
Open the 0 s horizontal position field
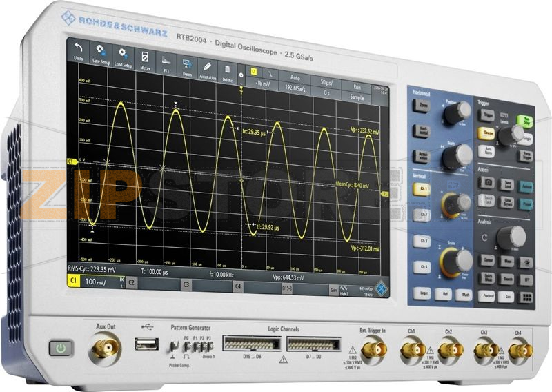(326, 93)
